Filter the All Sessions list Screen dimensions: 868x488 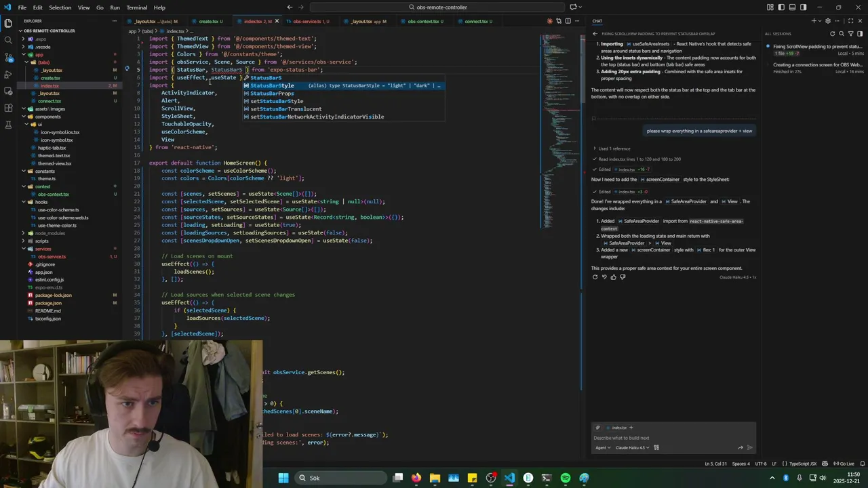[850, 33]
